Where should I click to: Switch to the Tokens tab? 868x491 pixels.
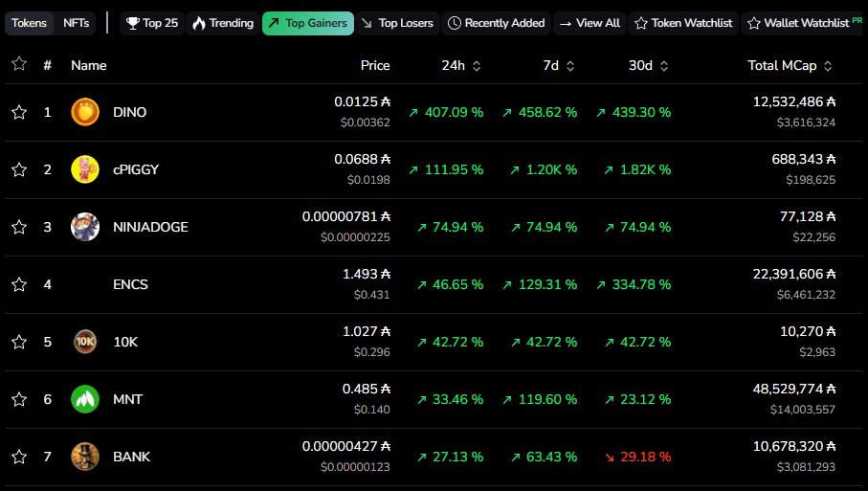29,23
